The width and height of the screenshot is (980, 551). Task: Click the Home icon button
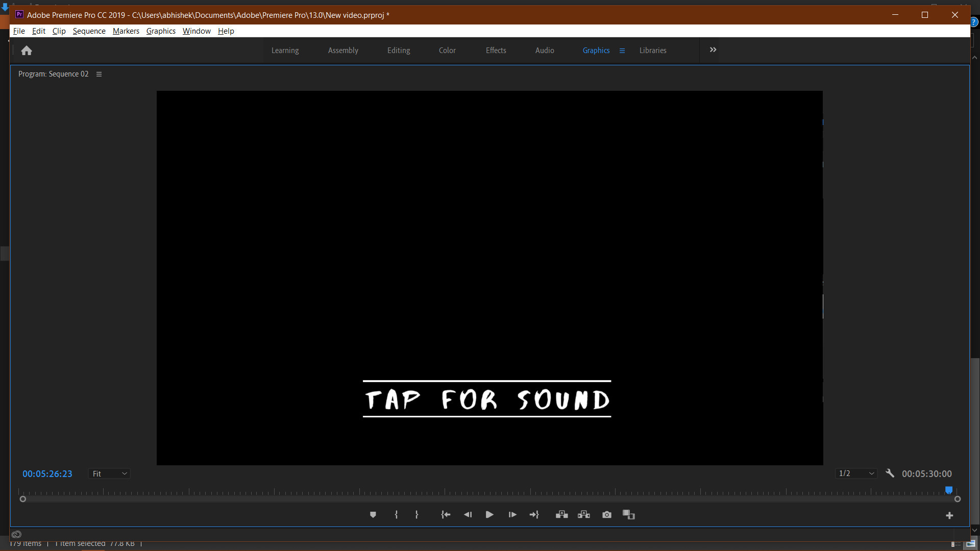pyautogui.click(x=26, y=51)
